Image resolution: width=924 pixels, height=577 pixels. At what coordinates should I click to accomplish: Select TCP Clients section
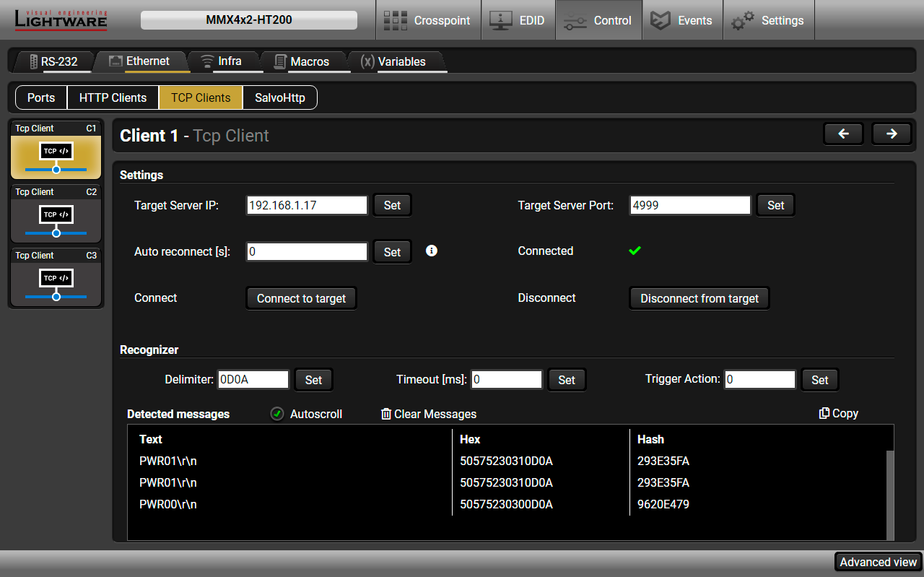201,97
